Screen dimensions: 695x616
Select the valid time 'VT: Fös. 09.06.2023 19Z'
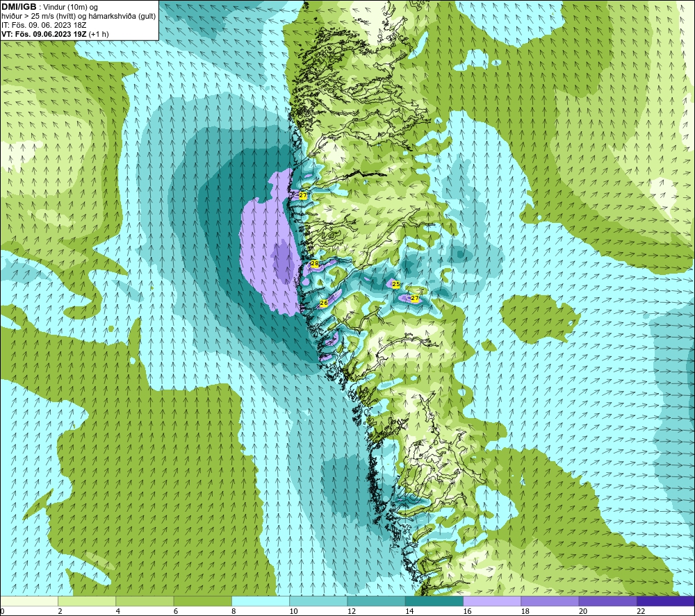point(44,34)
